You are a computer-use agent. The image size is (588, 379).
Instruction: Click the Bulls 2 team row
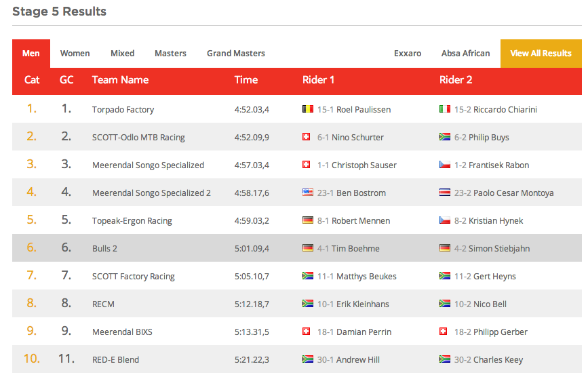tap(296, 247)
